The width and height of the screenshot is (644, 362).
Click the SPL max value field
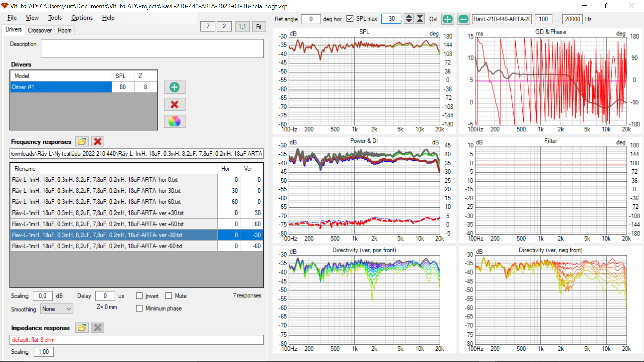click(x=391, y=19)
